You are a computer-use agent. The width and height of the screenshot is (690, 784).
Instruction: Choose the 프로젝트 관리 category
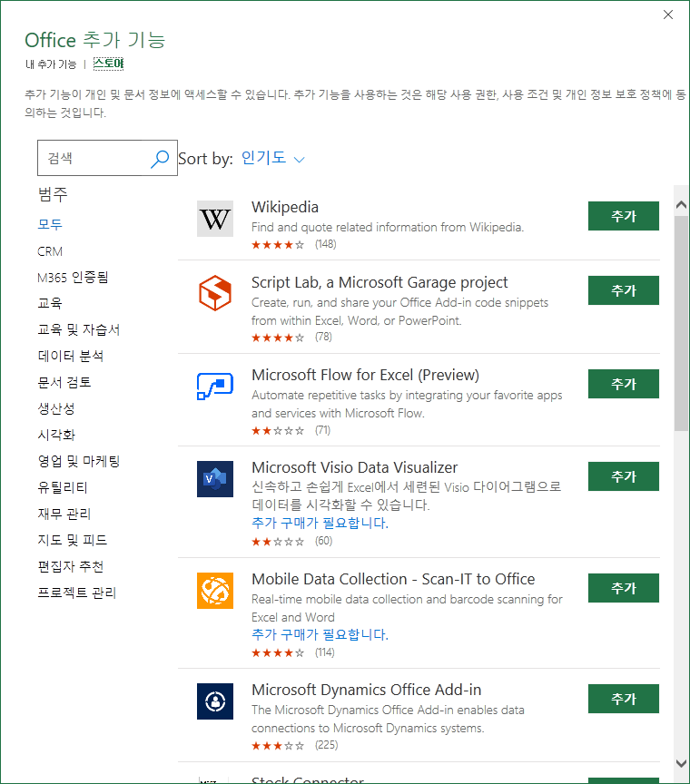(x=77, y=593)
